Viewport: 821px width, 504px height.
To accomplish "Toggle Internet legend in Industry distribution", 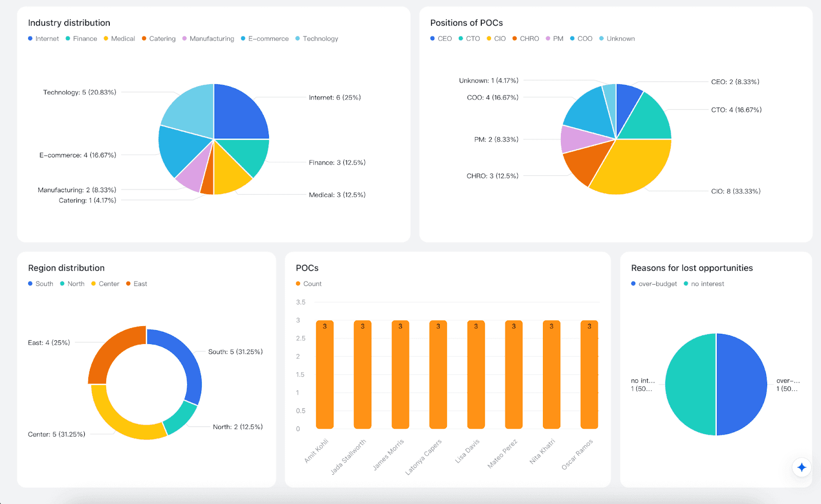I will click(x=44, y=38).
